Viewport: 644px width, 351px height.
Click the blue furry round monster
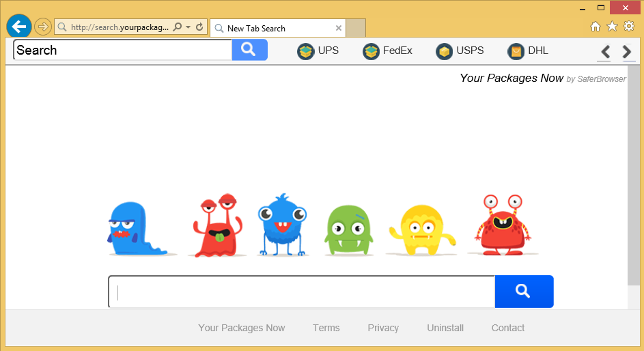tap(283, 225)
